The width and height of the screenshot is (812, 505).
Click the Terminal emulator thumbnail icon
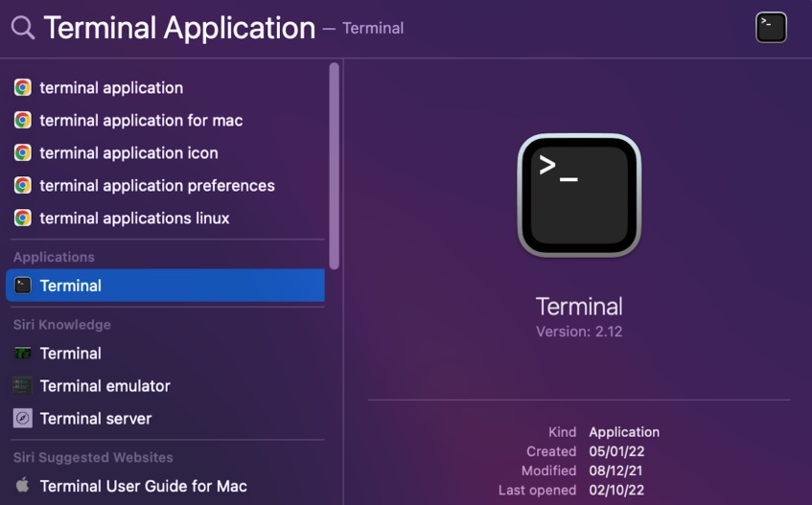pyautogui.click(x=23, y=386)
